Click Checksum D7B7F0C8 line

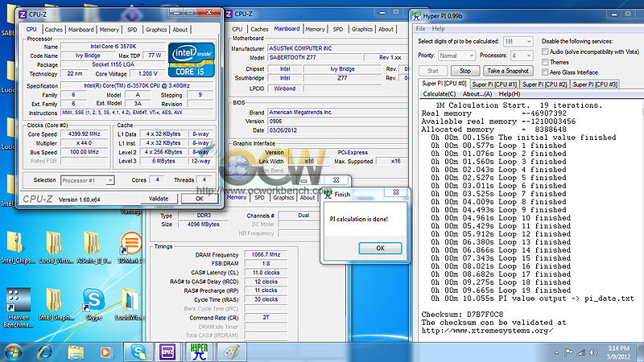click(462, 315)
